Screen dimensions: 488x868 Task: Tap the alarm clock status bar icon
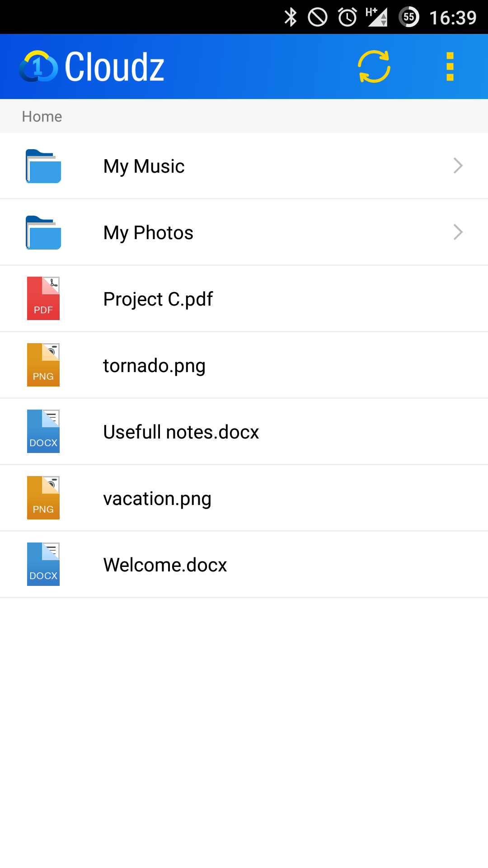[x=347, y=18]
